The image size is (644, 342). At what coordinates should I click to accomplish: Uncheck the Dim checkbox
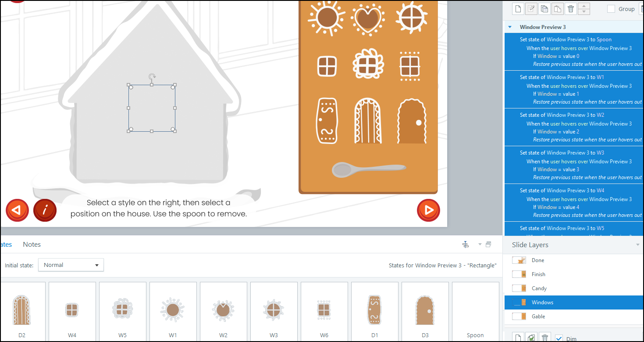click(559, 338)
